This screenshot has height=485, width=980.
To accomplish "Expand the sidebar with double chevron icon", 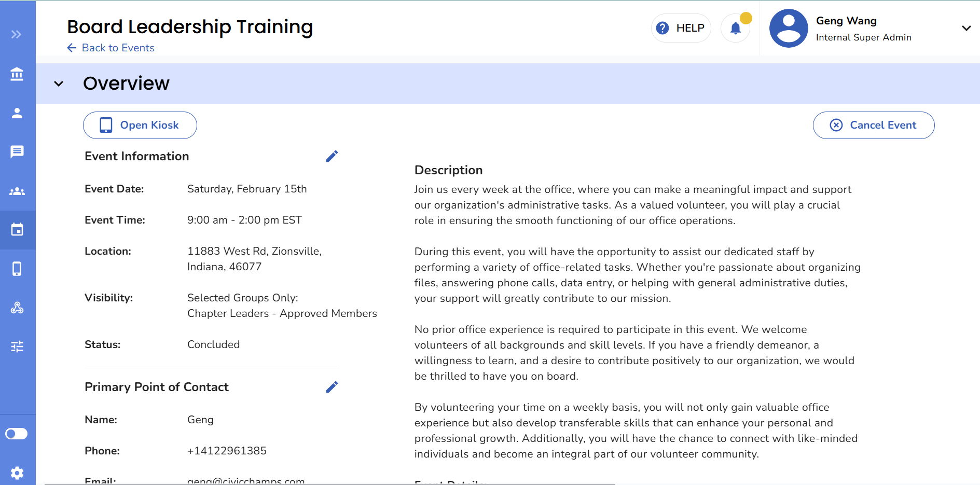I will tap(17, 34).
